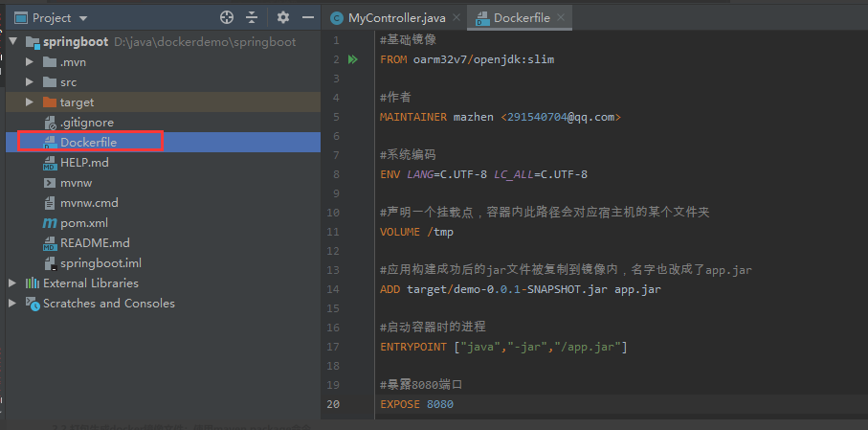Select HELP.md in the project tree
868x430 pixels.
point(84,163)
